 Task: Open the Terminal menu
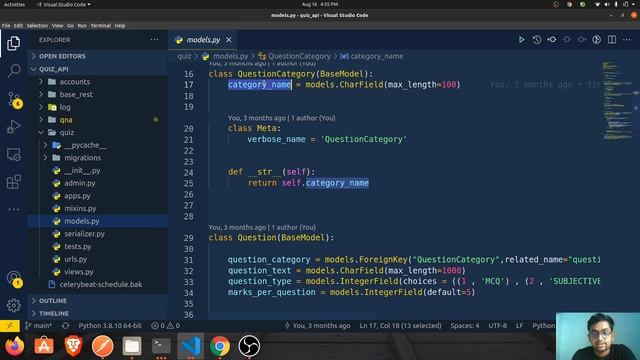100,25
